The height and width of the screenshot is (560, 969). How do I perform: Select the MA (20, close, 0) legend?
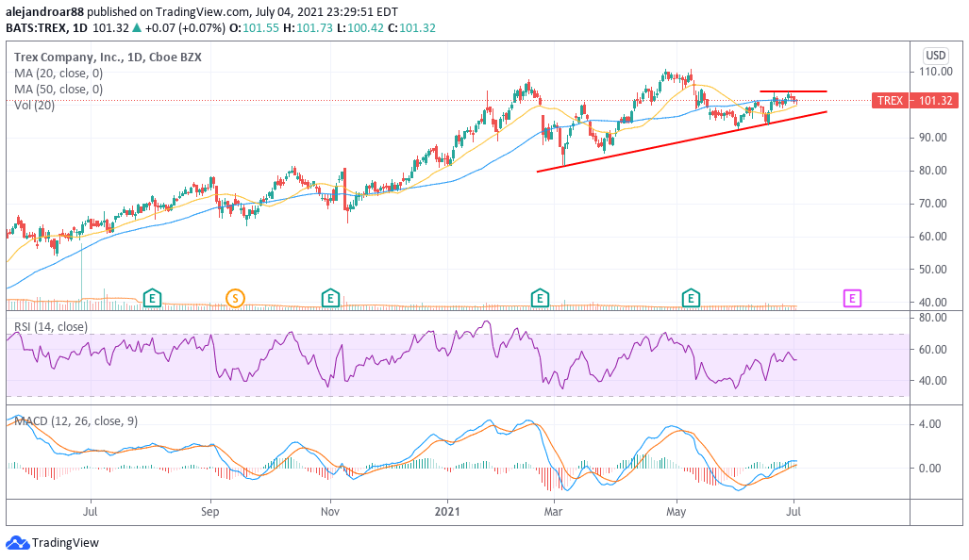[58, 73]
